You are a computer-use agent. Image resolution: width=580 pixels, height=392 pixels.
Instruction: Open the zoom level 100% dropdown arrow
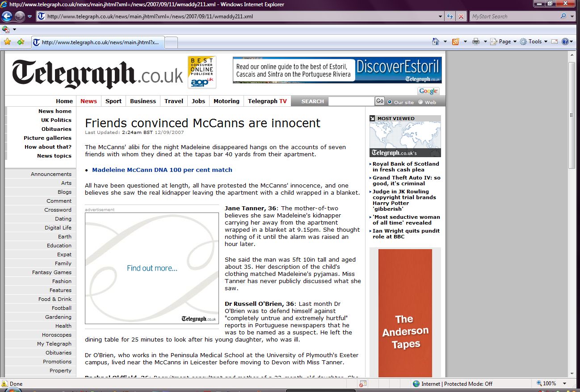click(x=565, y=384)
